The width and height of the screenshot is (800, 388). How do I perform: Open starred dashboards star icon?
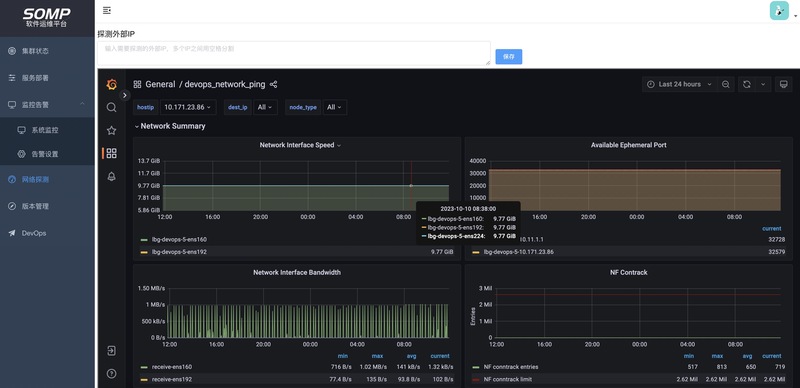point(111,130)
